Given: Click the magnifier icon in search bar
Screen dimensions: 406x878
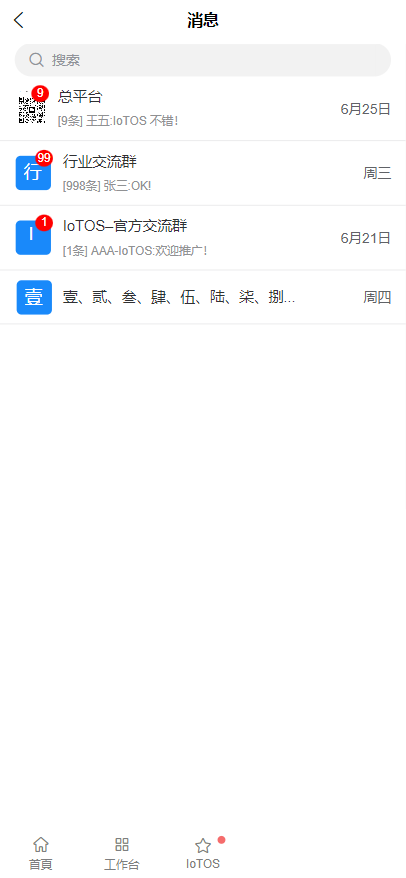Looking at the screenshot, I should (36, 60).
